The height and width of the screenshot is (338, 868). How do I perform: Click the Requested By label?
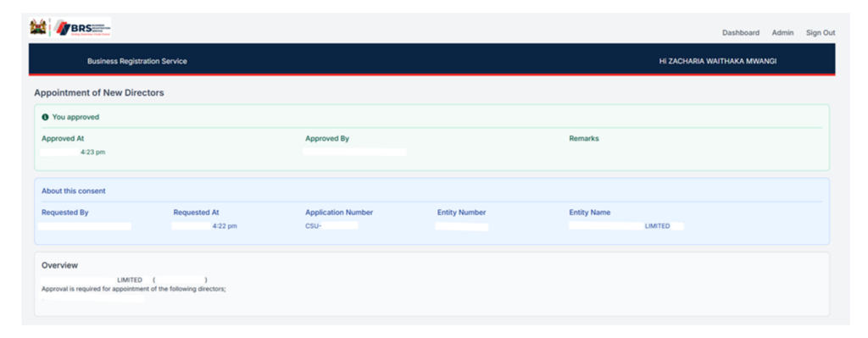(x=64, y=213)
